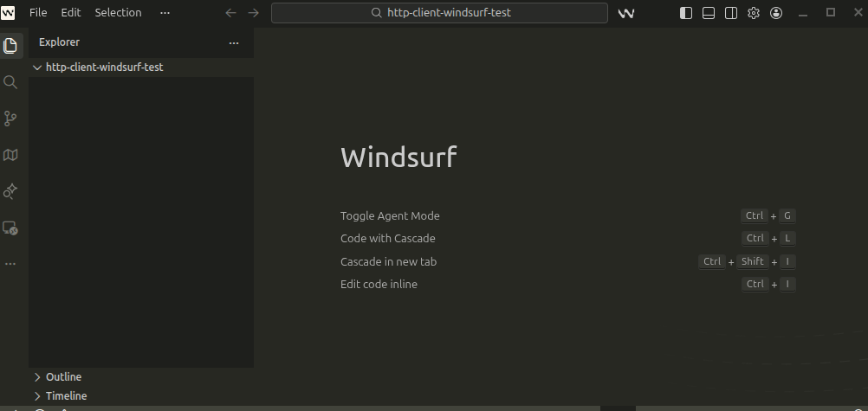Open the File menu
Viewport: 868px width, 411px height.
click(38, 12)
